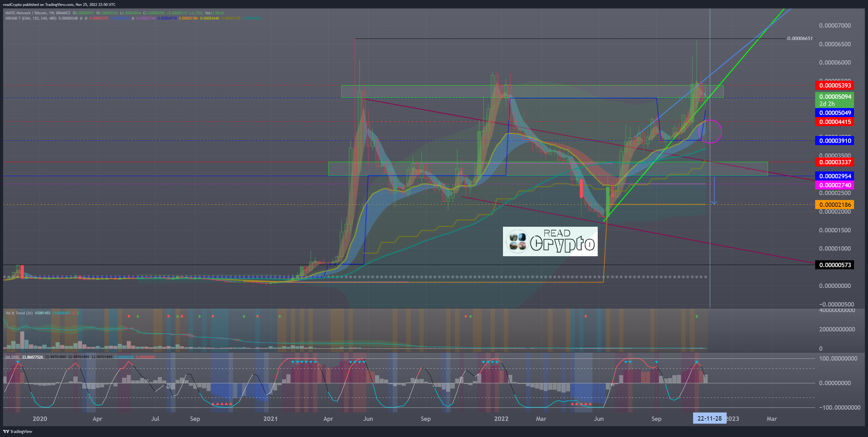
Task: Click the high value H0.00005364
Action: (x=107, y=13)
